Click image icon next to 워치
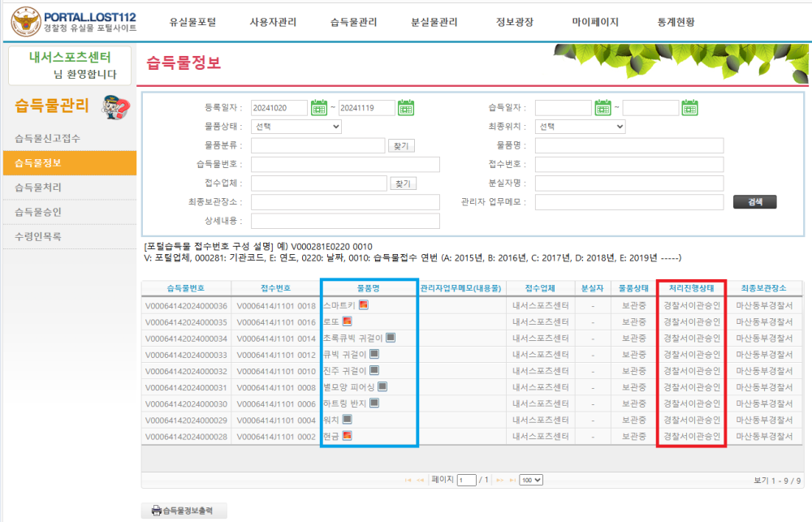This screenshot has height=522, width=812. (347, 420)
